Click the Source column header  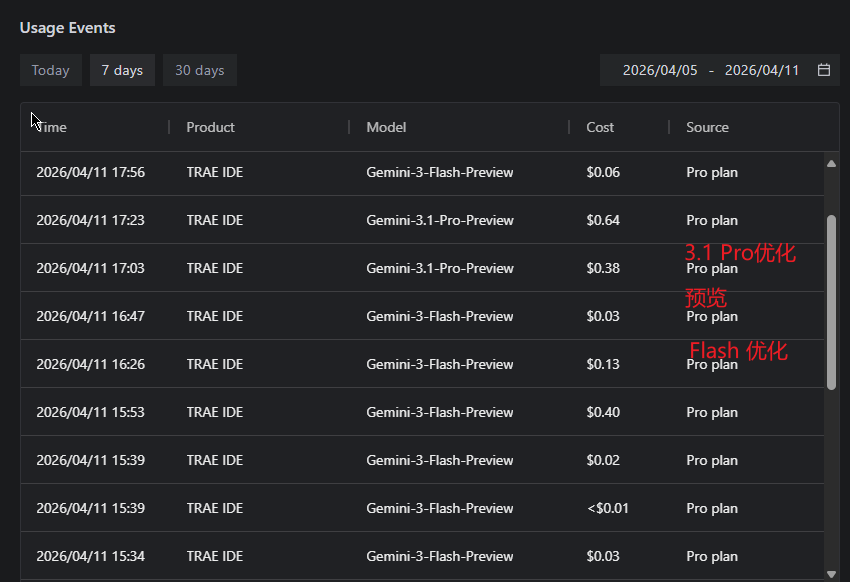[x=707, y=127]
